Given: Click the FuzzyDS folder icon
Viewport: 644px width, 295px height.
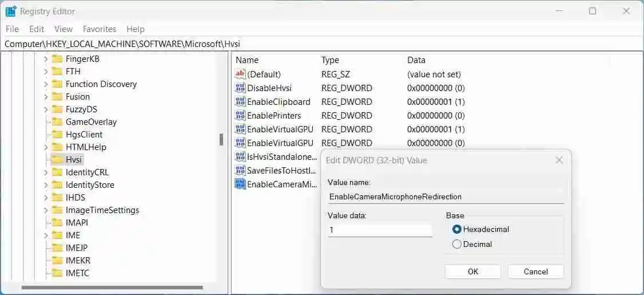Looking at the screenshot, I should [x=57, y=109].
